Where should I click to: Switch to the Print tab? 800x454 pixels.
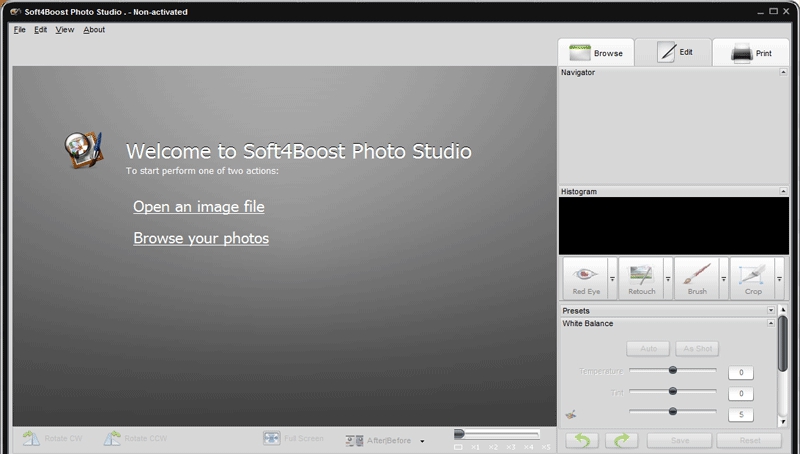click(752, 53)
